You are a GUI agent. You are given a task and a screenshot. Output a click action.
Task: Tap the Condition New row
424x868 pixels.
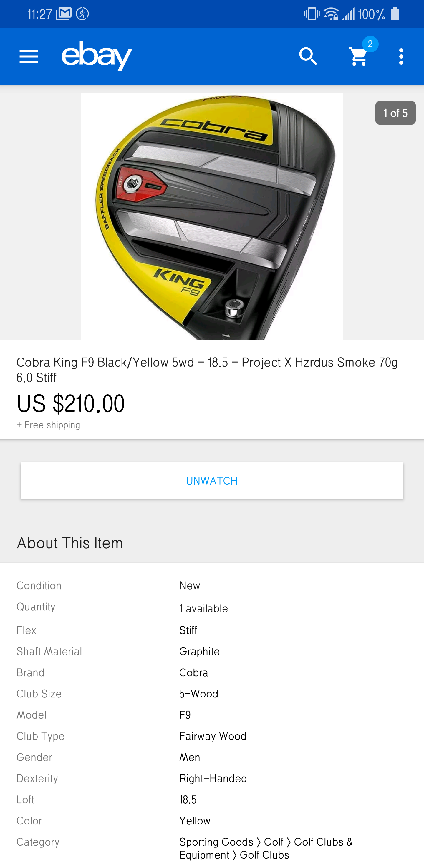[x=212, y=585]
